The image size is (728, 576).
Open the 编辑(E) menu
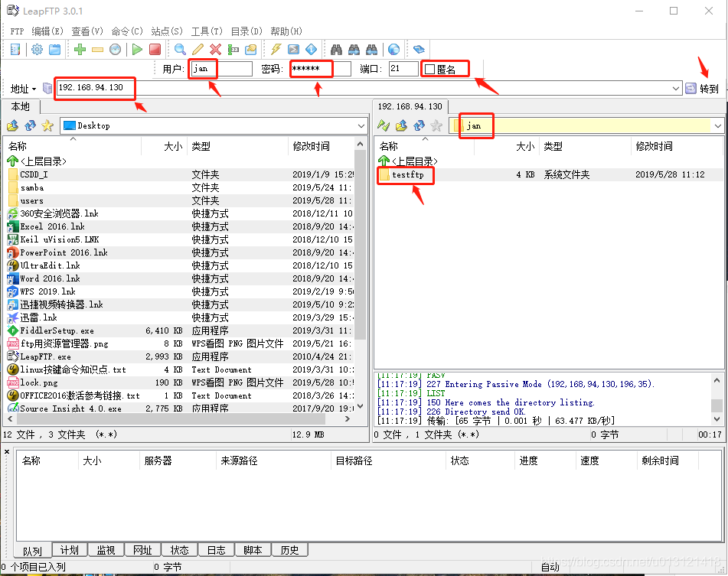pos(47,31)
